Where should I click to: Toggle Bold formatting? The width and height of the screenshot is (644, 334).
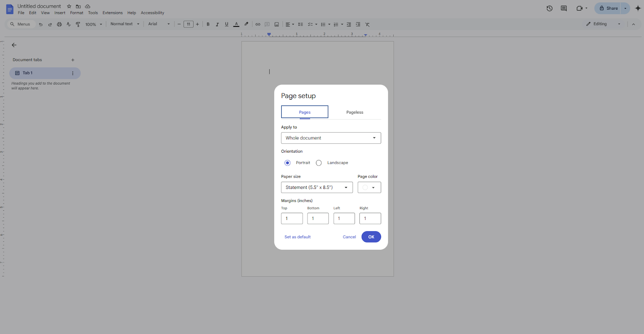tap(208, 24)
